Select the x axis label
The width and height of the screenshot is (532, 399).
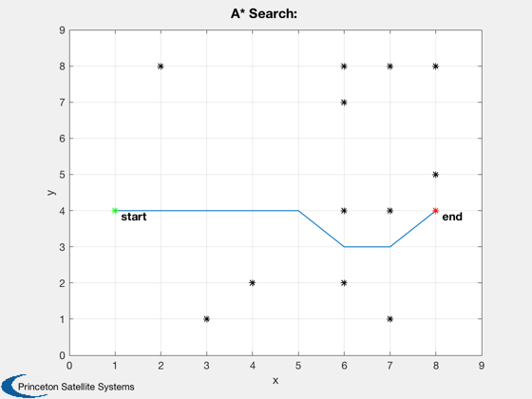[275, 381]
